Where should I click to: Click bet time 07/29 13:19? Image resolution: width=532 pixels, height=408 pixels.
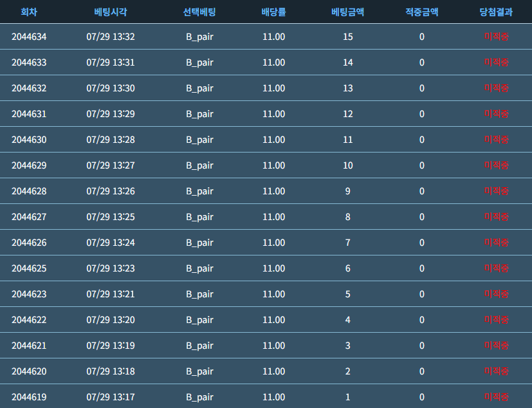pos(111,346)
